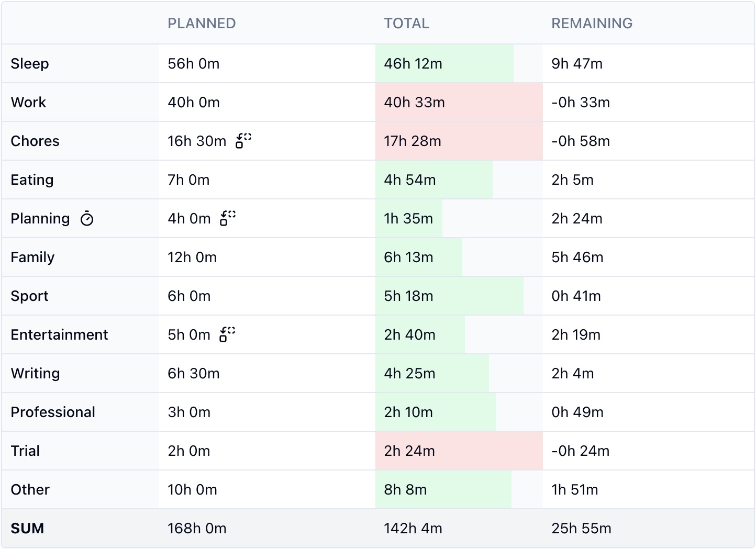Click the -0h 33m remaining value for Work
Screen dimensions: 756x549
point(580,102)
